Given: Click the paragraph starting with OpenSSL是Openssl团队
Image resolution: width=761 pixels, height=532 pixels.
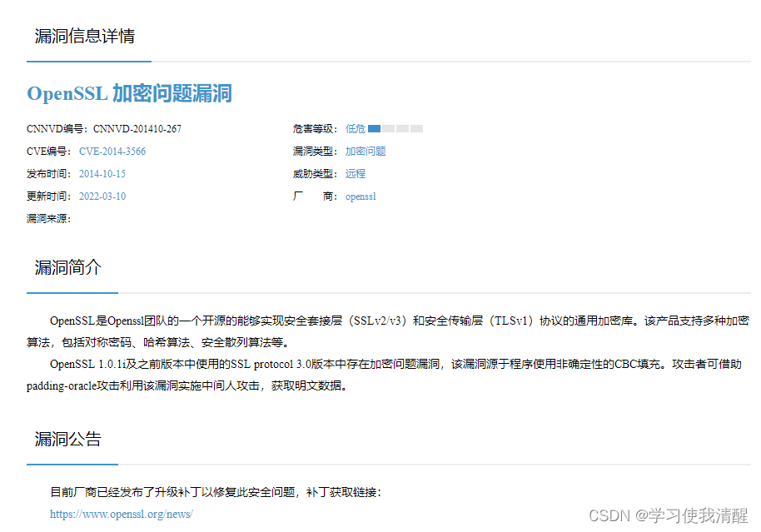Looking at the screenshot, I should (x=388, y=331).
